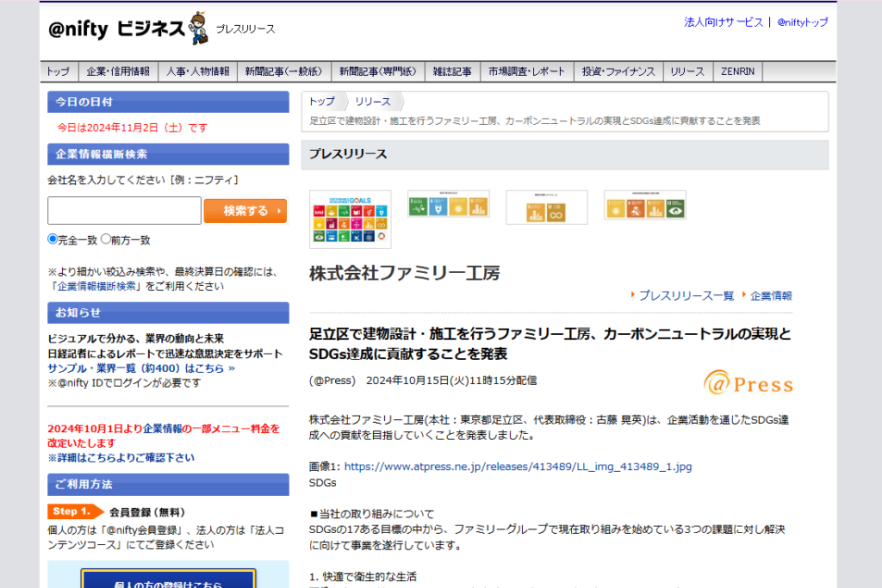
Task: Select 人事・人物情報 menu item
Action: [x=198, y=71]
